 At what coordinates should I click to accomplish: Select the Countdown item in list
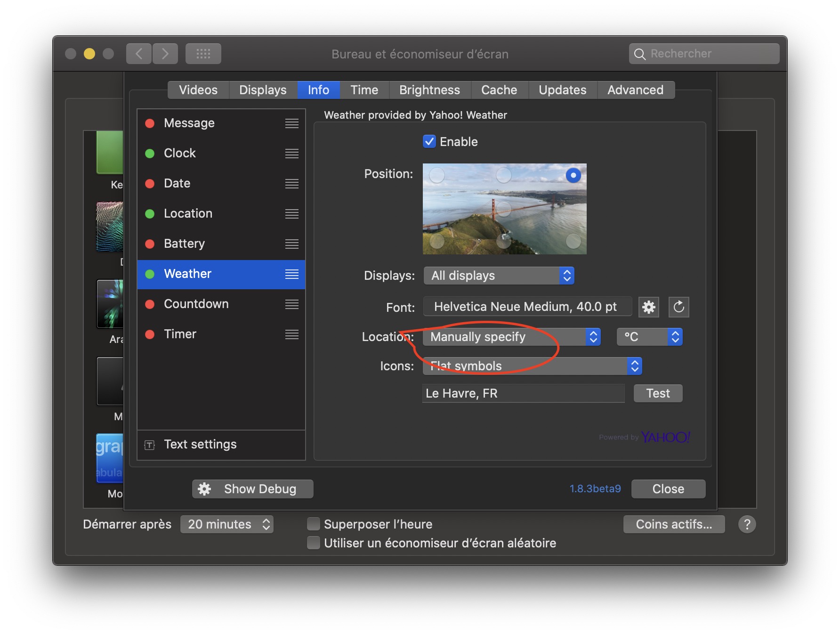tap(221, 304)
